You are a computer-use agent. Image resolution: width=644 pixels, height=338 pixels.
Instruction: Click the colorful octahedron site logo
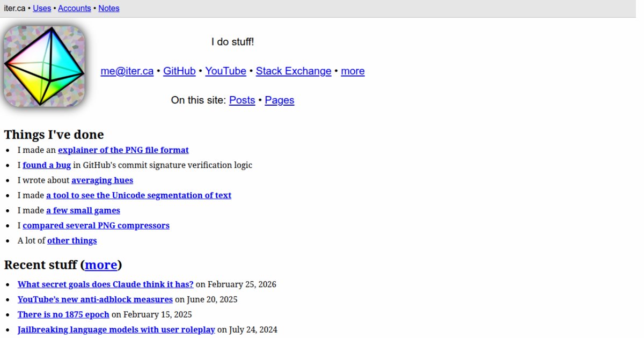click(x=44, y=66)
